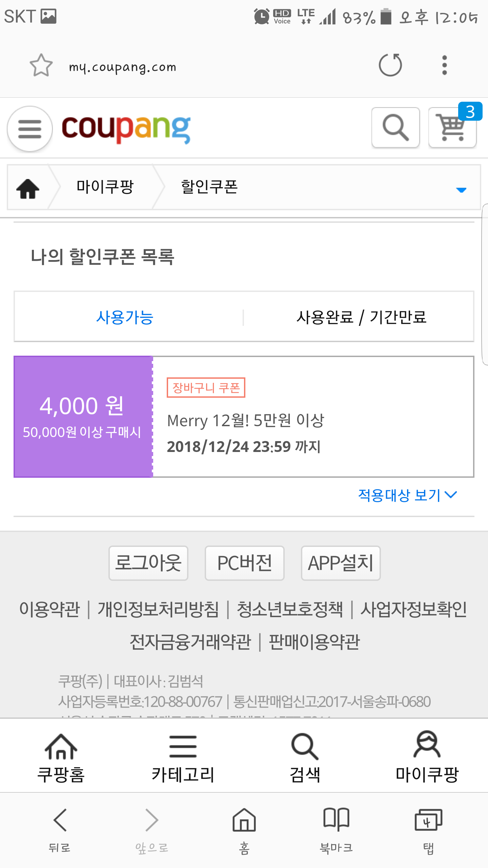This screenshot has height=868, width=488.
Task: Open the 개인정보처리방침 link
Action: click(x=158, y=609)
